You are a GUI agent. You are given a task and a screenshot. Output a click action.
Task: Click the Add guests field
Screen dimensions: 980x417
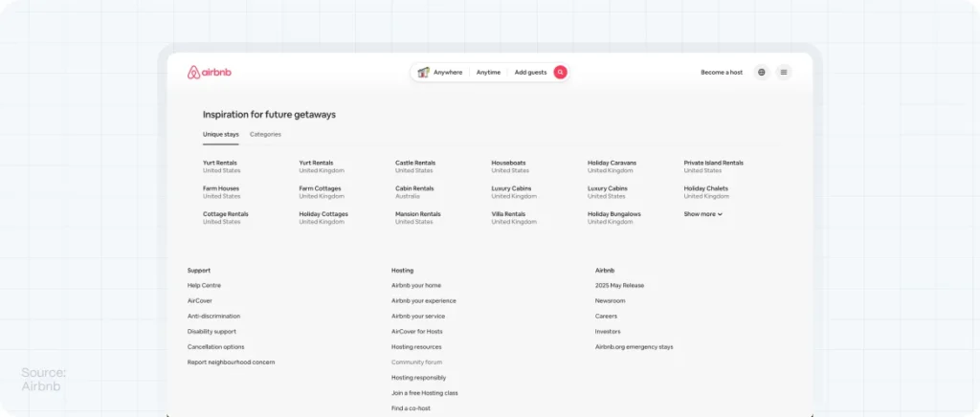coord(530,73)
